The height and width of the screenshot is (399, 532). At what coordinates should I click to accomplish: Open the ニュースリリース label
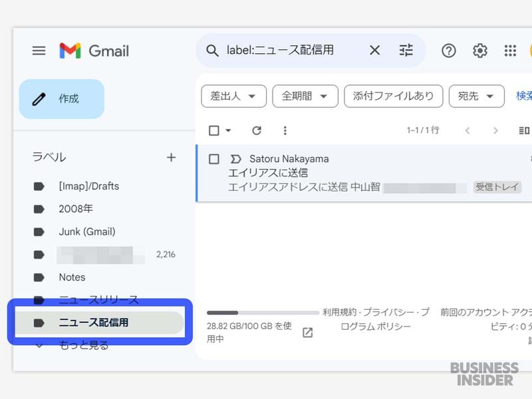[98, 300]
